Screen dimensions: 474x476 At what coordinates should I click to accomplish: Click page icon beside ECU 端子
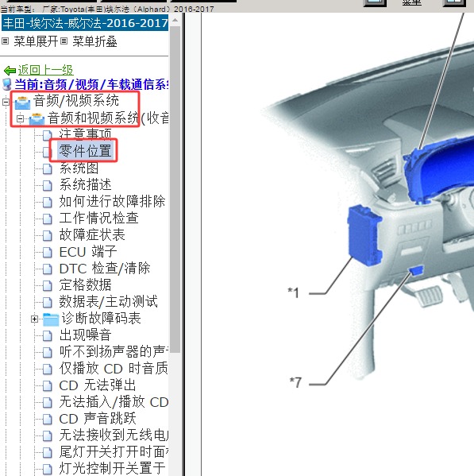[48, 252]
